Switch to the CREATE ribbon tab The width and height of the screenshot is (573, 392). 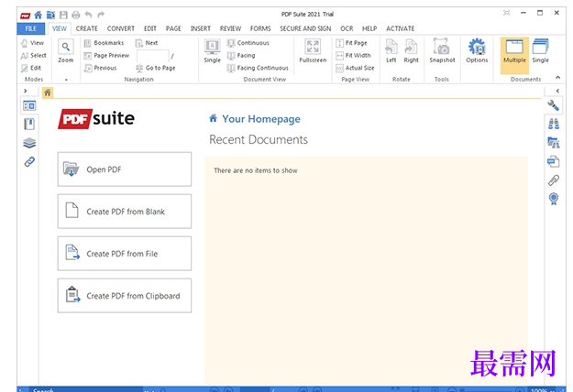(x=86, y=28)
